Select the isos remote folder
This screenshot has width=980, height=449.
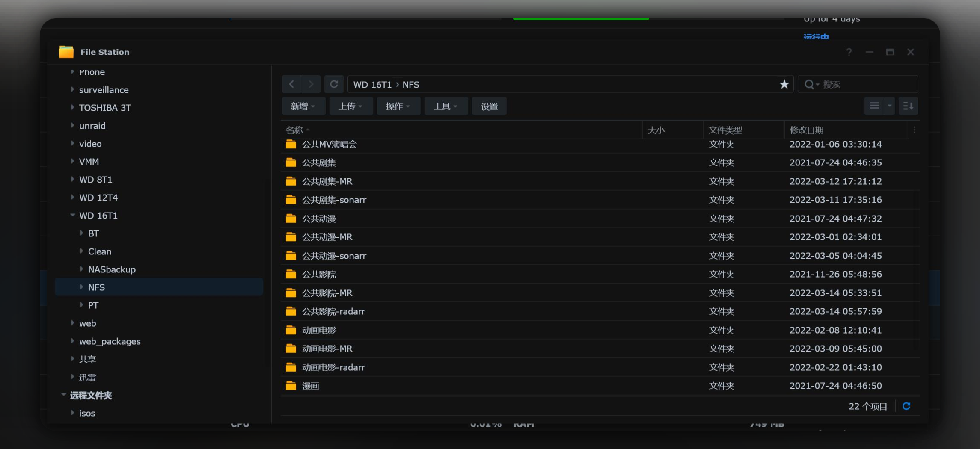[87, 413]
